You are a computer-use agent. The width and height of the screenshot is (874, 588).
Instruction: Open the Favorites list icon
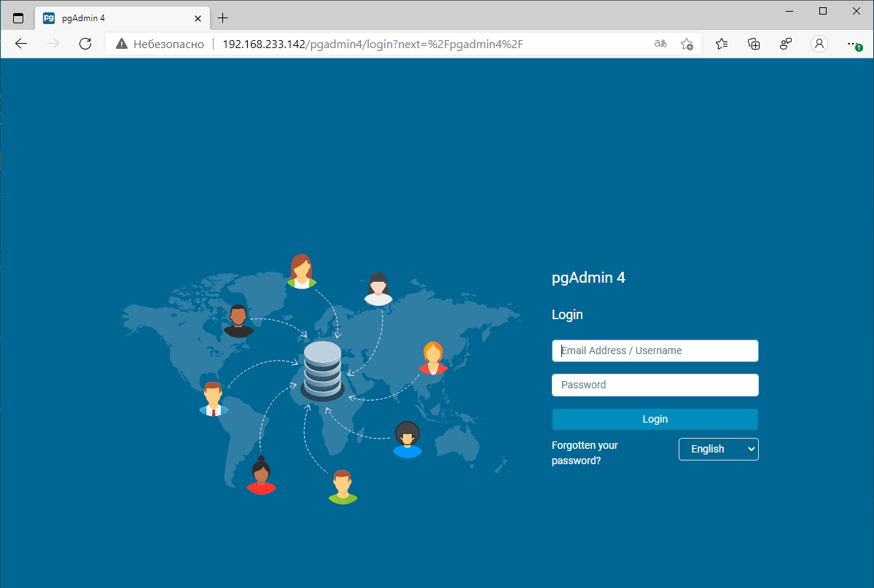click(x=722, y=44)
